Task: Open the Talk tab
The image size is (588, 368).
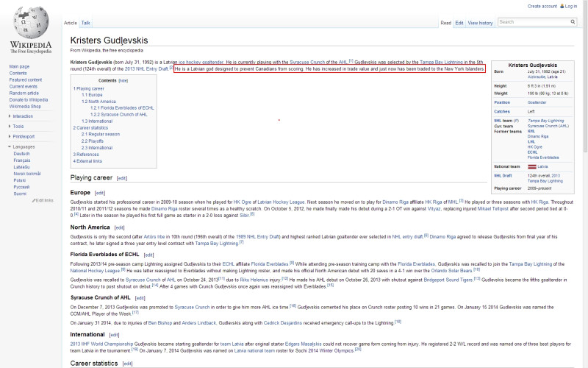Action: [x=85, y=23]
